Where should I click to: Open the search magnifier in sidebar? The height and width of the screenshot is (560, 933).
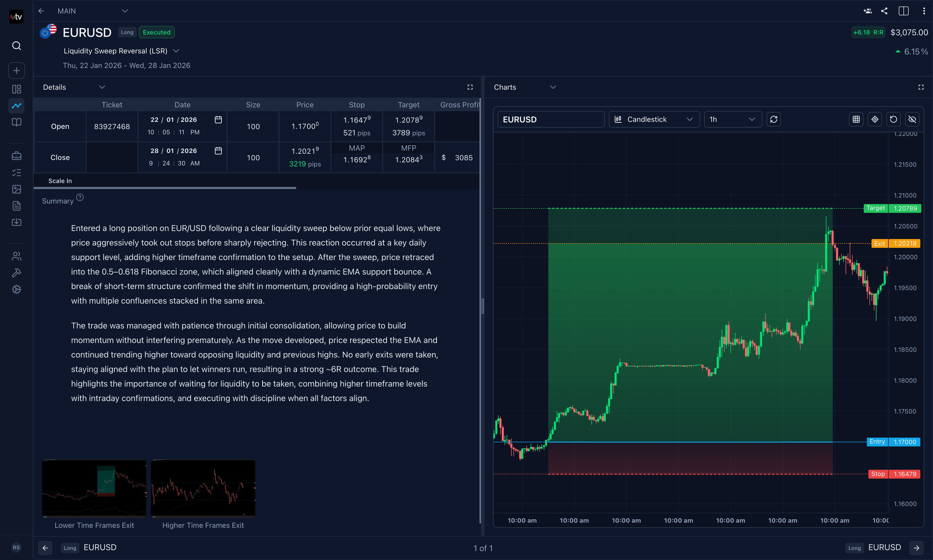(x=16, y=46)
